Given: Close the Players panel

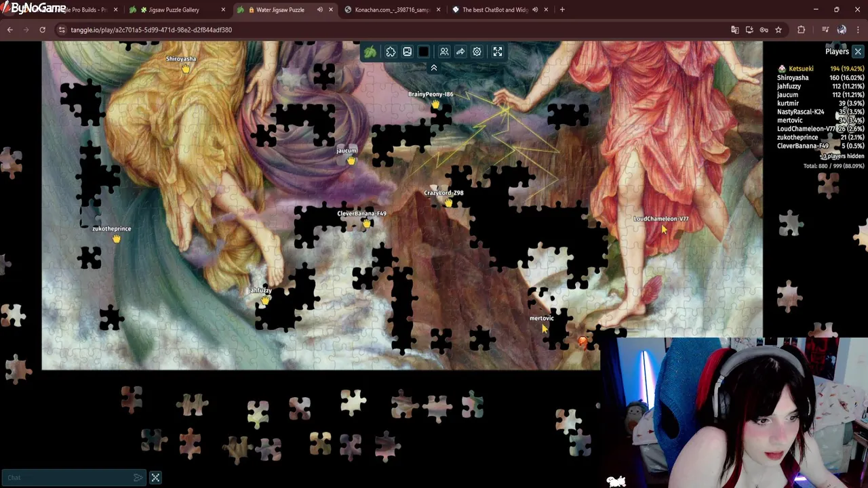Looking at the screenshot, I should click(858, 52).
